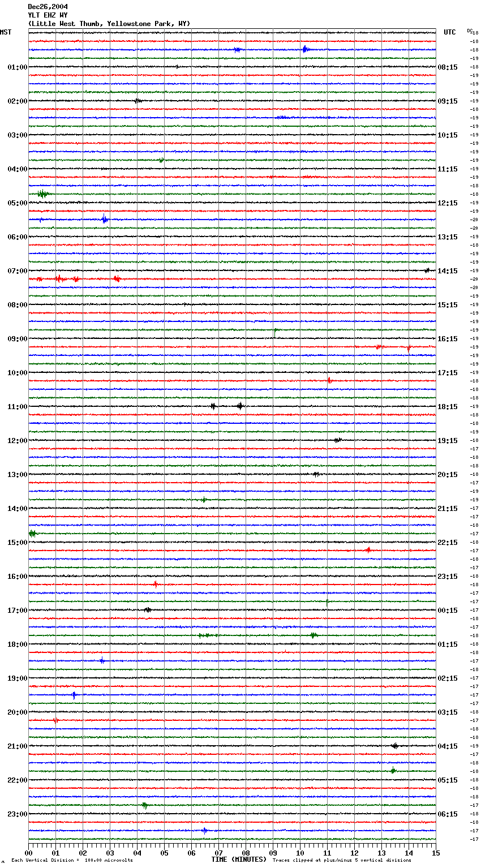Click the 12:15 UTC time label
This screenshot has width=481, height=868.
pos(448,203)
